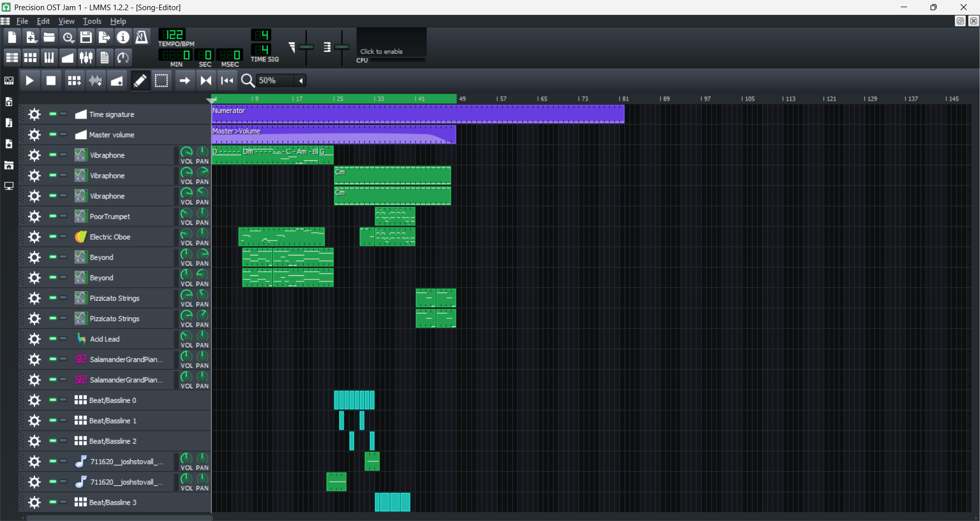Click the Acid Lead track name button
Screen dimensions: 980x521
tap(123, 339)
